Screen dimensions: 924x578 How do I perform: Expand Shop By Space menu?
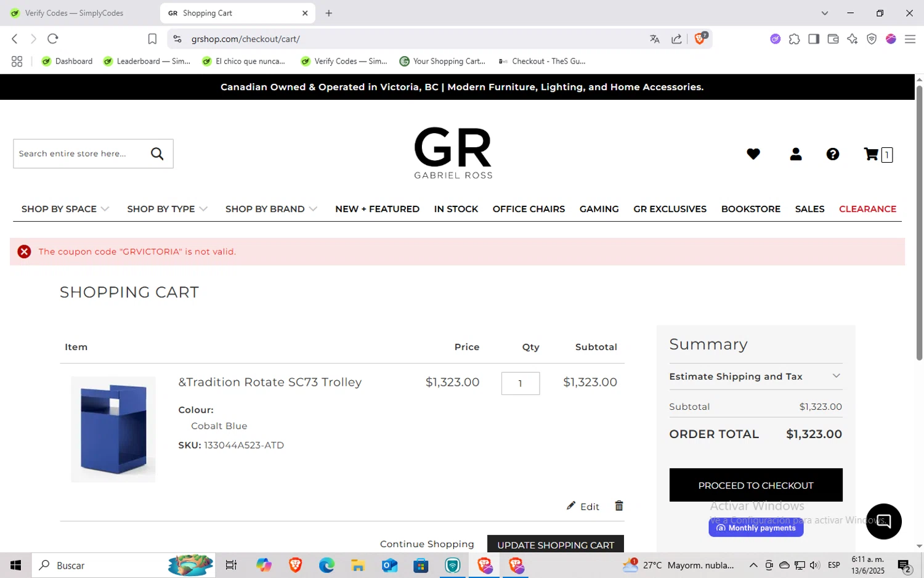pos(65,209)
